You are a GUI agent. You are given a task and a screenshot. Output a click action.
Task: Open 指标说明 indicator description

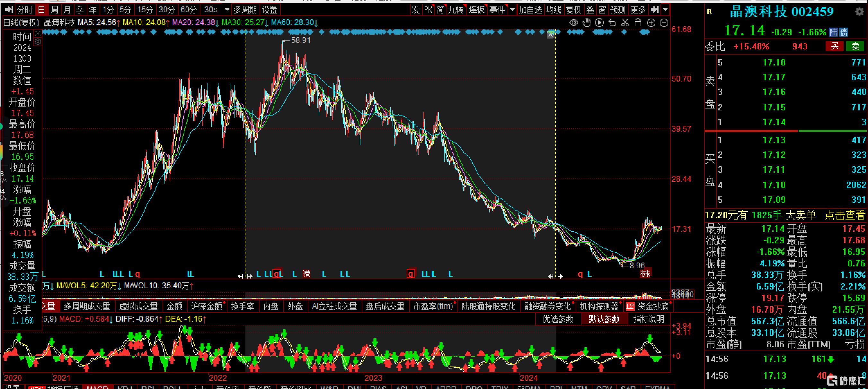649,319
